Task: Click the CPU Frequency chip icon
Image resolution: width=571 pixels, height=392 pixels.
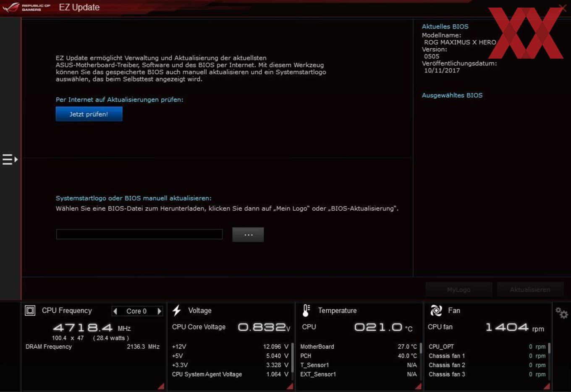Action: 30,311
